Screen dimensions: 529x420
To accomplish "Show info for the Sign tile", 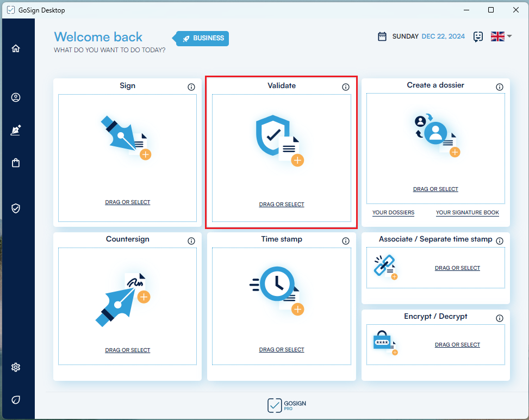I will [191, 87].
